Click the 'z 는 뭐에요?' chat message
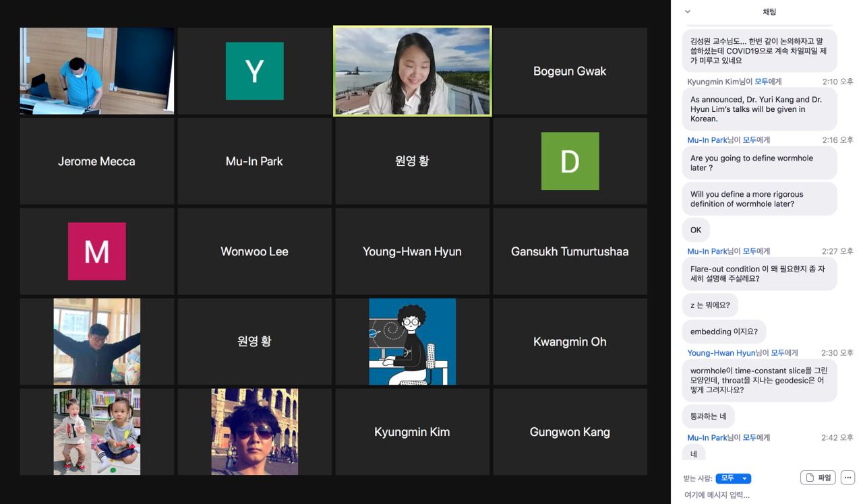The width and height of the screenshot is (863, 504). (710, 305)
